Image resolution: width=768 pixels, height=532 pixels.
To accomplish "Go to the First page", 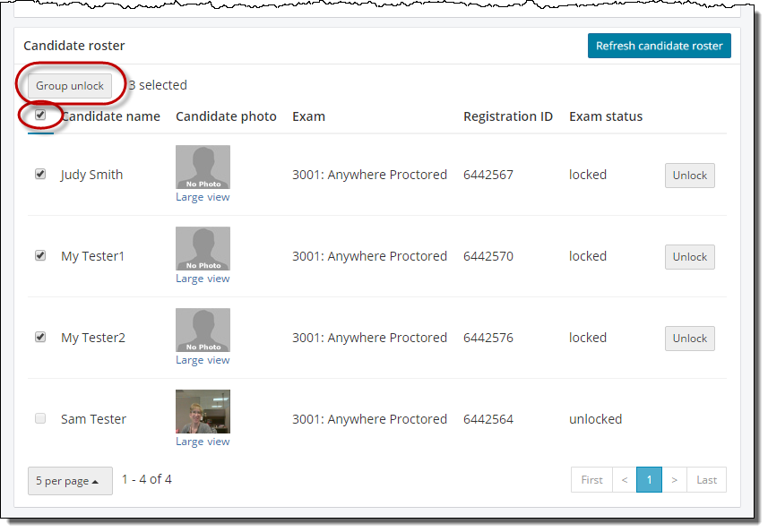I will pyautogui.click(x=591, y=480).
